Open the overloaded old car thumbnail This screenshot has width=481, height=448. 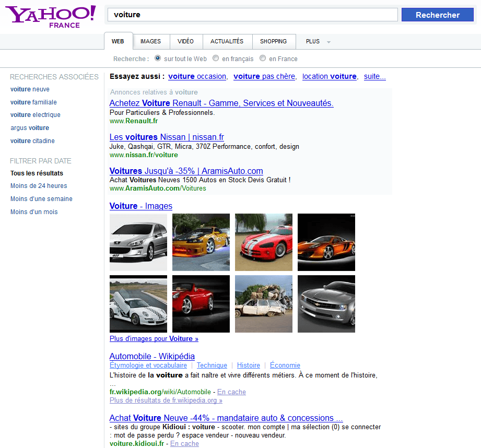click(x=264, y=304)
